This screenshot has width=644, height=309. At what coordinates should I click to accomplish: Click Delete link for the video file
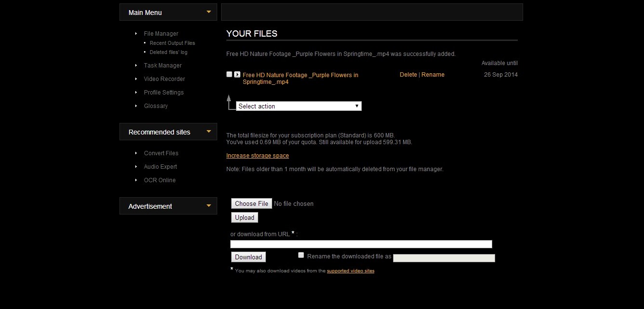(408, 75)
